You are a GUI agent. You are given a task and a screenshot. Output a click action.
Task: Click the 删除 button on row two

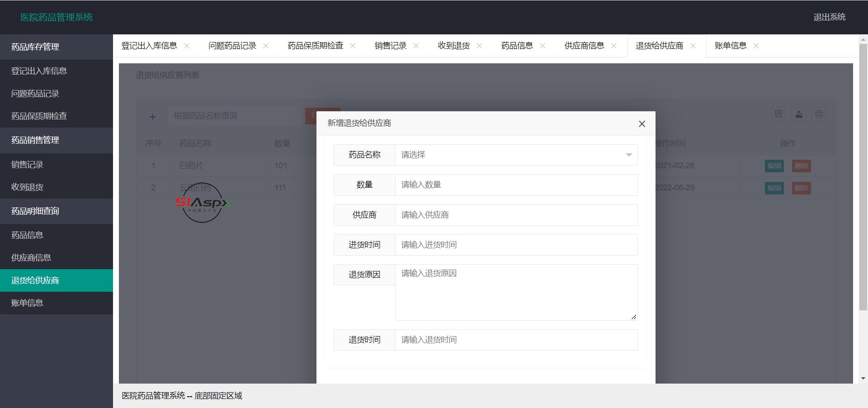pos(801,188)
